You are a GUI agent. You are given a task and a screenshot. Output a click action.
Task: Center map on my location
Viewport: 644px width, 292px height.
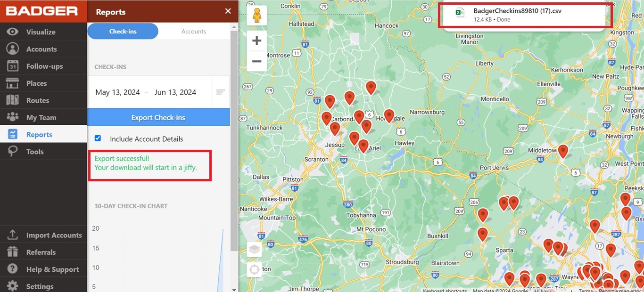255,270
